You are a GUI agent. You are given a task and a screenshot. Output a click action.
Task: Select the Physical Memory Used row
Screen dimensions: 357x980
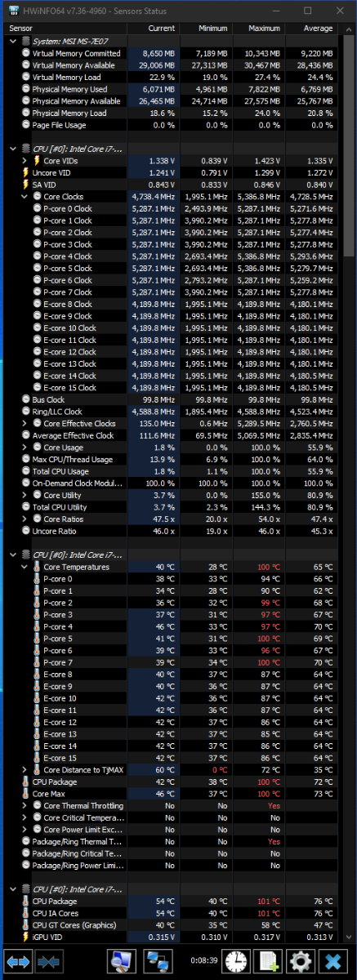(x=170, y=89)
